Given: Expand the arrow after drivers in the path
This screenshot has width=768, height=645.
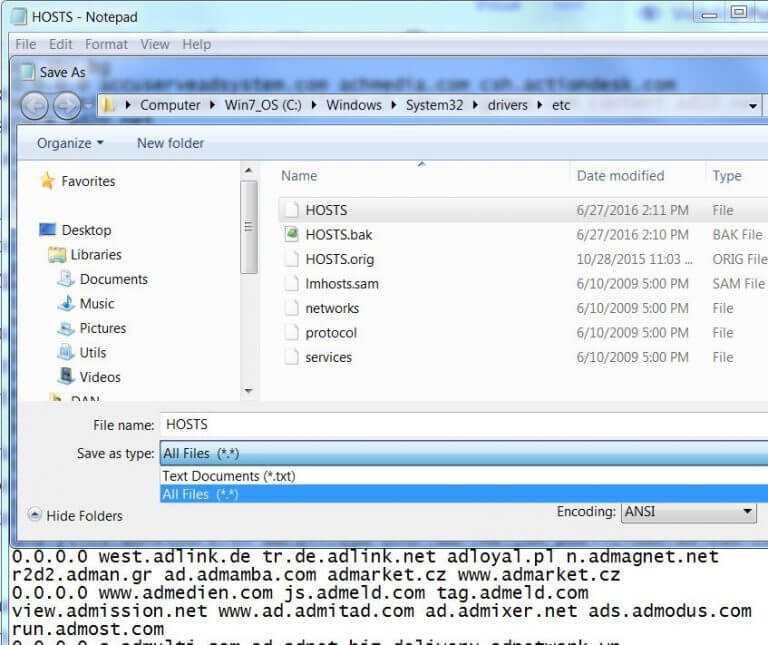Looking at the screenshot, I should (540, 105).
